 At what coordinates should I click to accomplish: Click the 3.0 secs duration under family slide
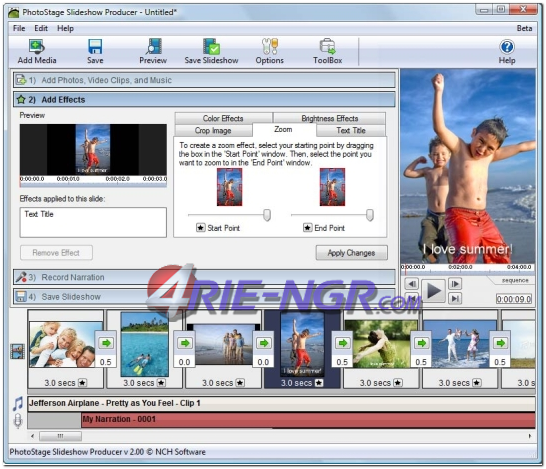[60, 383]
